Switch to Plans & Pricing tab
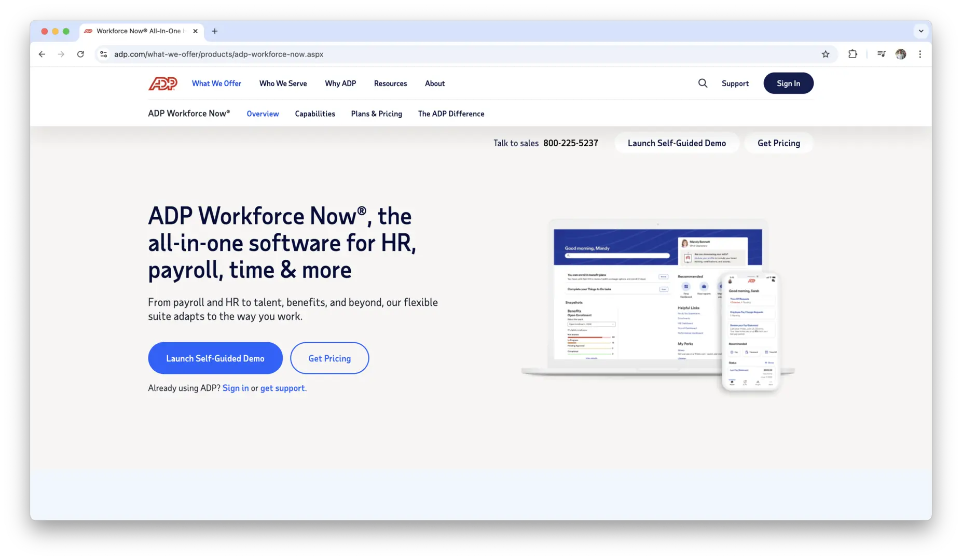The height and width of the screenshot is (560, 962). point(376,114)
